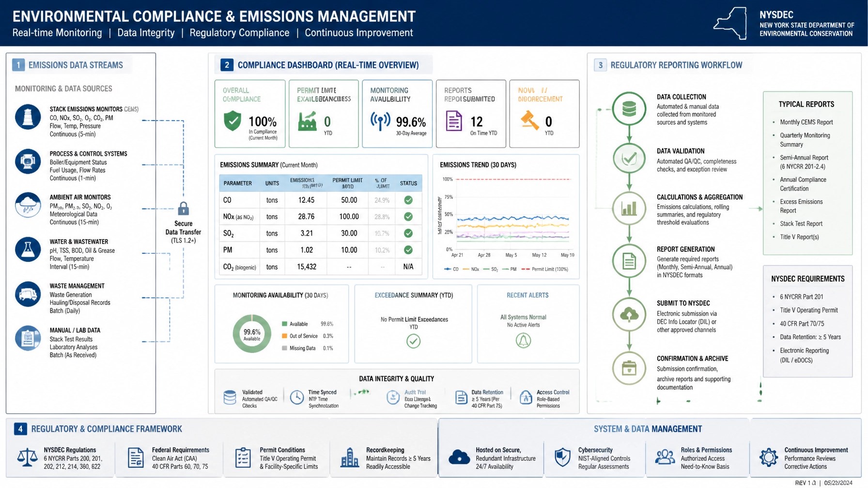Click the 15,432 emissions value for CO₂ biogenic
Viewport: 868px width, 488px height.
pyautogui.click(x=307, y=267)
